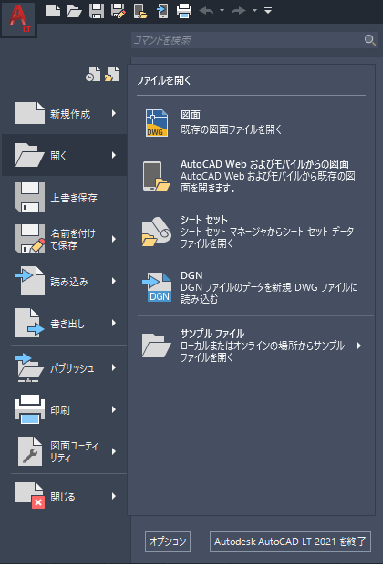Click the Print icon in quick access toolbar
Image resolution: width=392 pixels, height=568 pixels.
point(184,11)
